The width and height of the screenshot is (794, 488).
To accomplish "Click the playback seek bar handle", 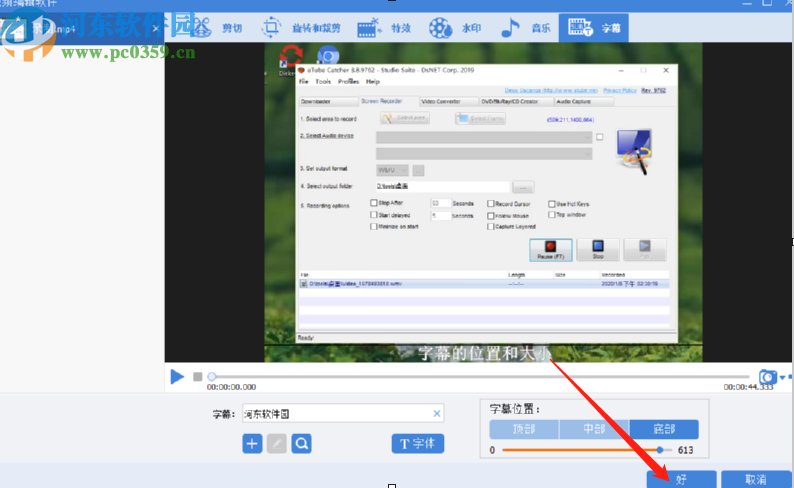I will point(212,376).
